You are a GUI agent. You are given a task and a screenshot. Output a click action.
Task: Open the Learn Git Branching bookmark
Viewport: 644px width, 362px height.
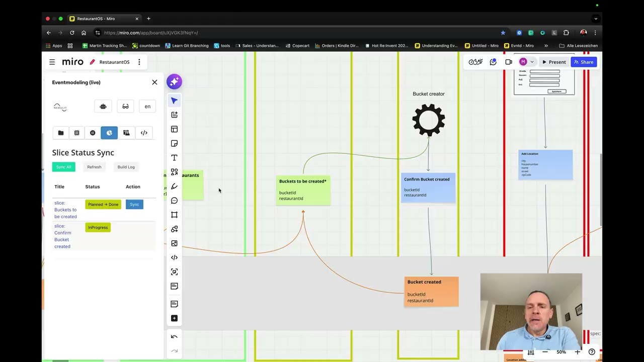point(187,46)
